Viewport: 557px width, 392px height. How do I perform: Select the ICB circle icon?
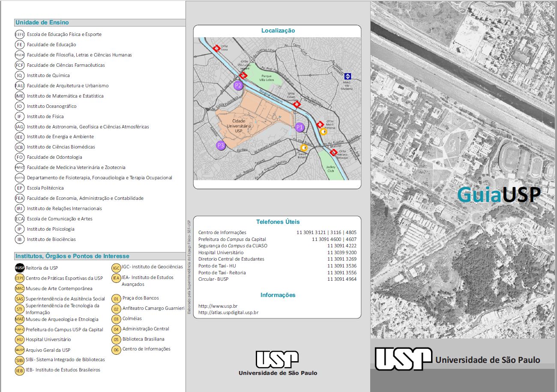point(19,147)
